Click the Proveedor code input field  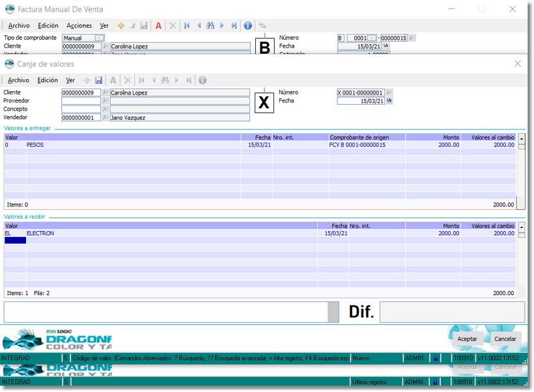(81, 101)
